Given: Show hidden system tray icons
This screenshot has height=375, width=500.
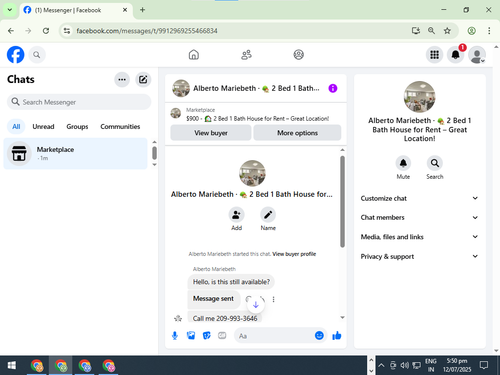Looking at the screenshot, I should click(381, 366).
